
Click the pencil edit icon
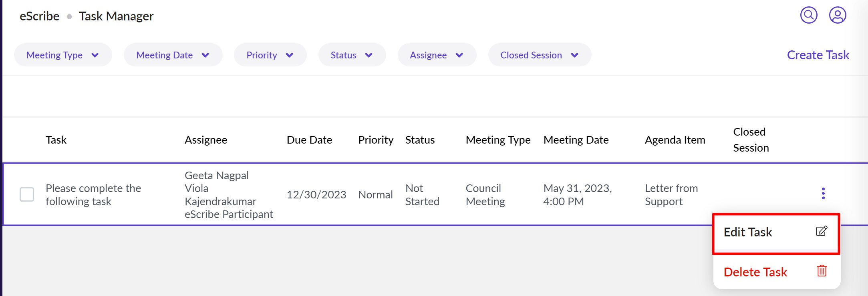(822, 231)
